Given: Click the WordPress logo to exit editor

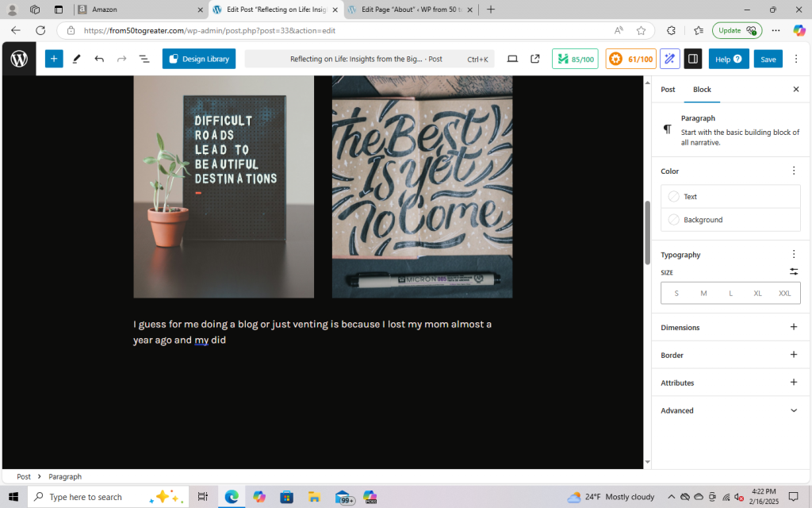Looking at the screenshot, I should [19, 59].
